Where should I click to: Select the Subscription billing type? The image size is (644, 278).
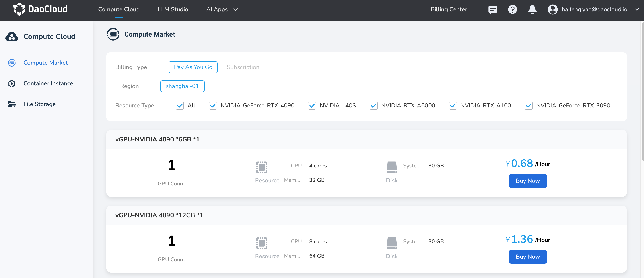pos(243,67)
